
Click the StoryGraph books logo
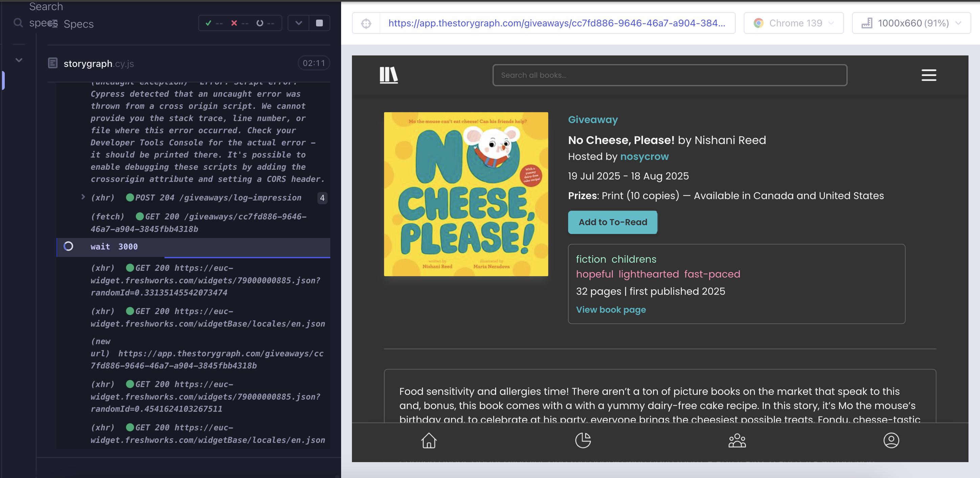(388, 75)
